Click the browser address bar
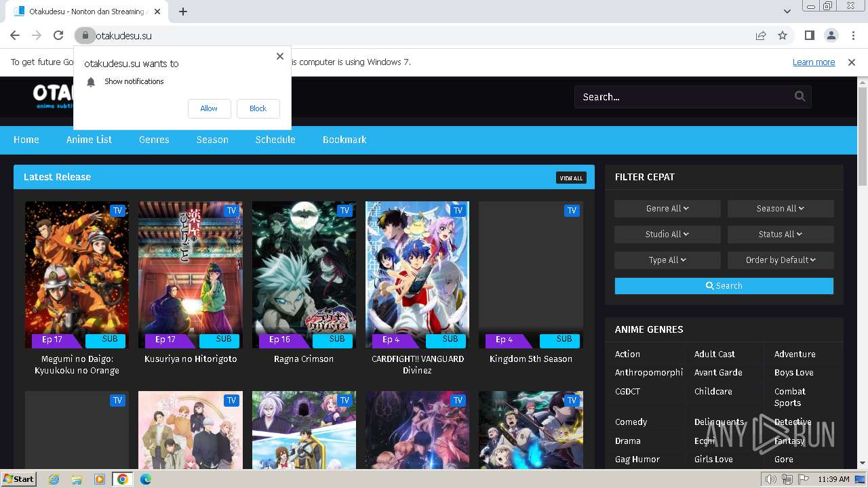The height and width of the screenshot is (488, 868). coord(420,35)
